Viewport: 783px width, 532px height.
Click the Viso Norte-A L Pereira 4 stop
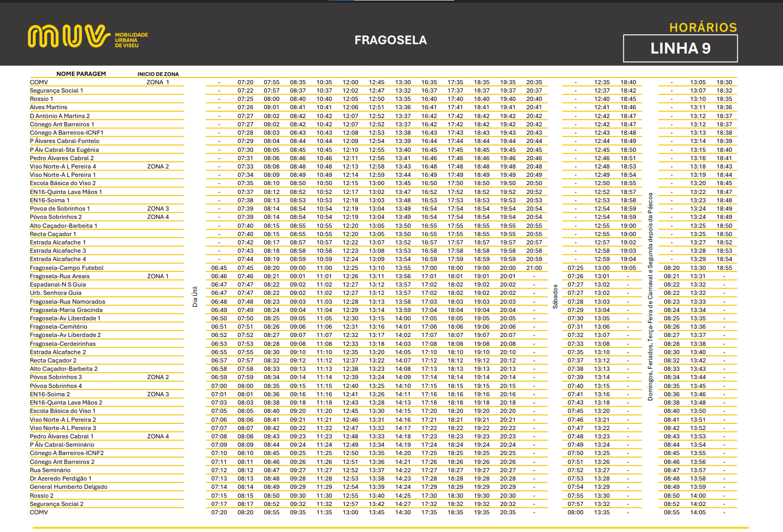pos(63,166)
